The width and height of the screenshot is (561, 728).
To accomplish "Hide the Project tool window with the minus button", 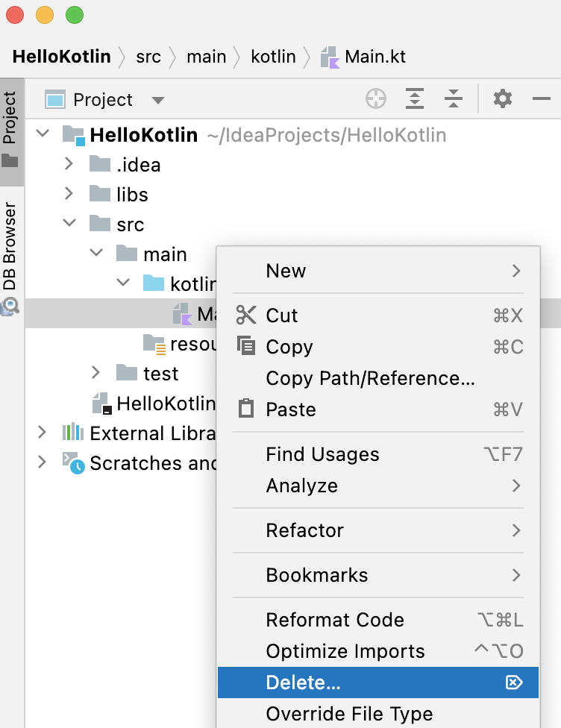I will [541, 99].
